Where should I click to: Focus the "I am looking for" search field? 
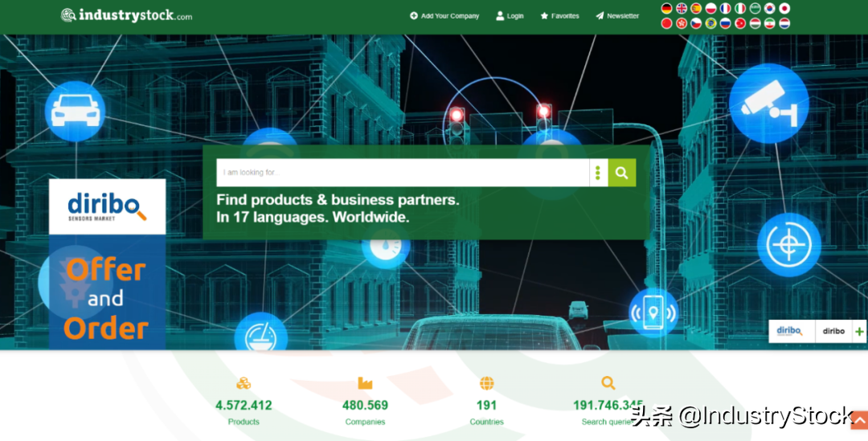pyautogui.click(x=403, y=173)
